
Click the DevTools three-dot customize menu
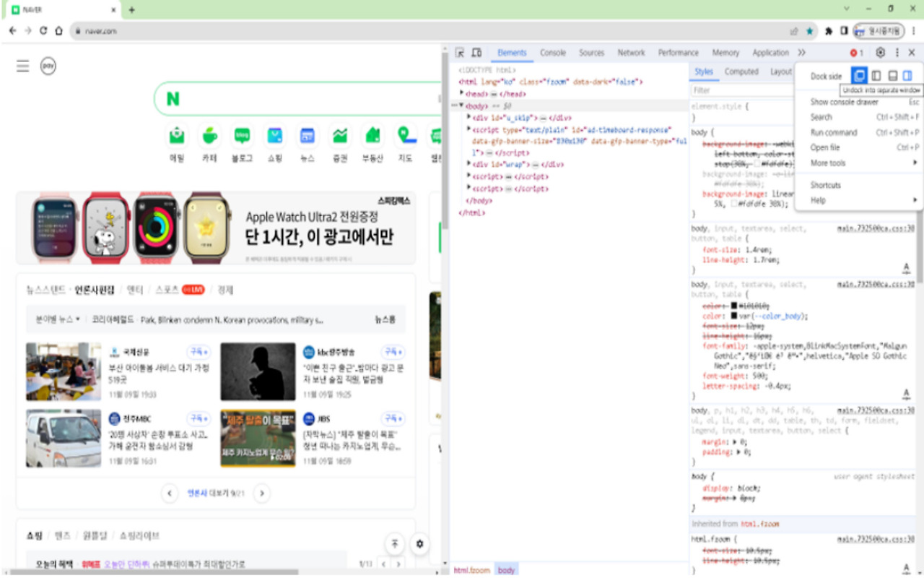pyautogui.click(x=897, y=53)
